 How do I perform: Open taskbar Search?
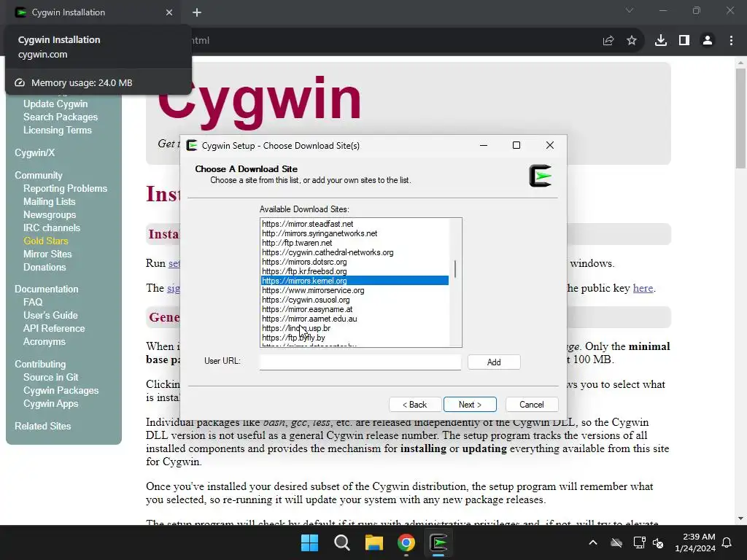coord(341,542)
